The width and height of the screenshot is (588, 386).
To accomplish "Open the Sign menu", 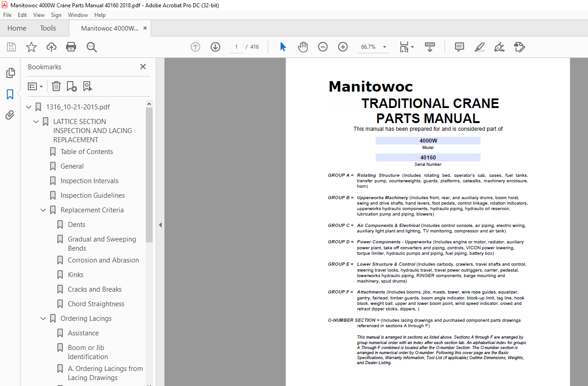I will tap(56, 15).
